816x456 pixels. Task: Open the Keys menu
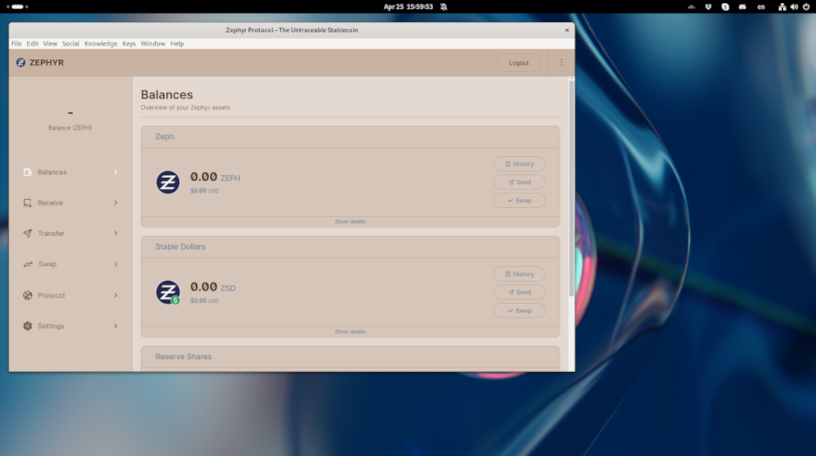(129, 44)
